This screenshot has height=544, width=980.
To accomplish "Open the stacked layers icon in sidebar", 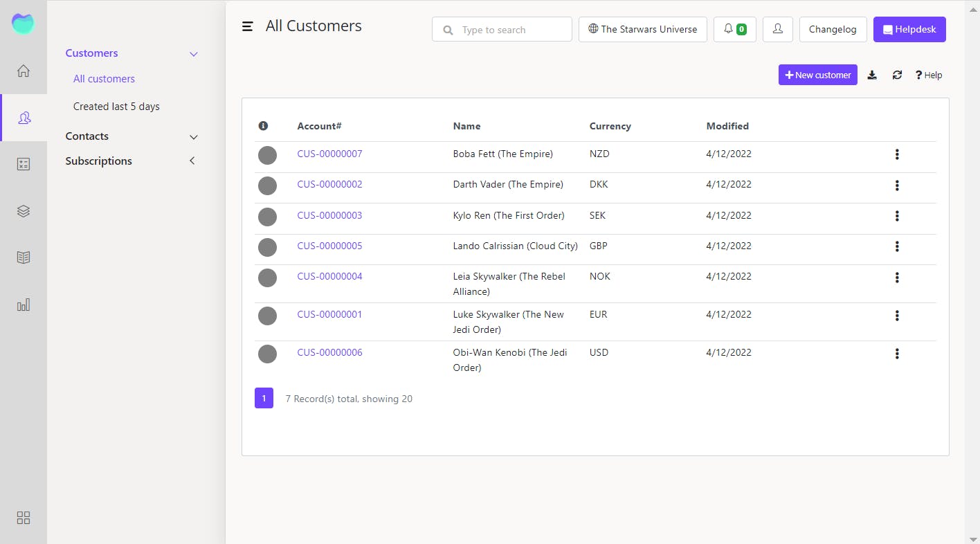I will coord(24,211).
